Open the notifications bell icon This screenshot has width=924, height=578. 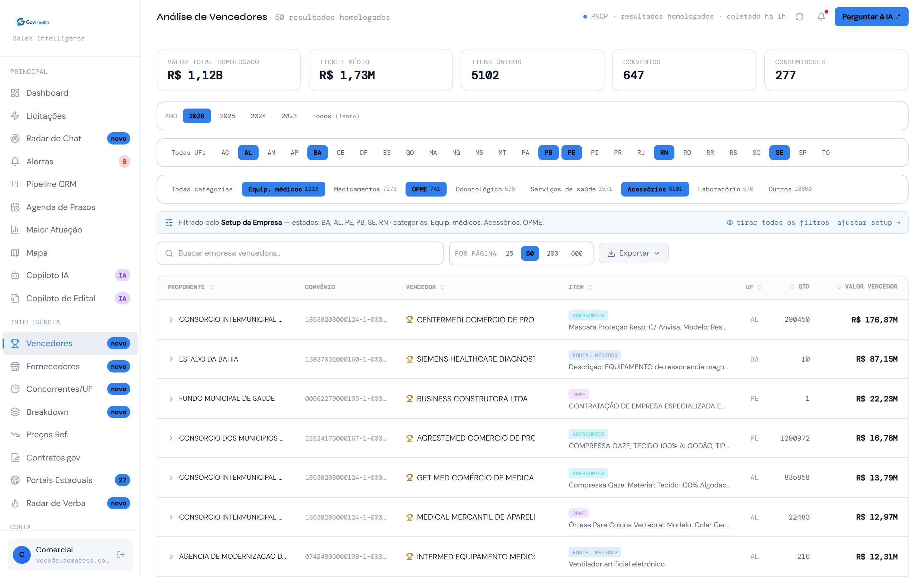tap(821, 17)
